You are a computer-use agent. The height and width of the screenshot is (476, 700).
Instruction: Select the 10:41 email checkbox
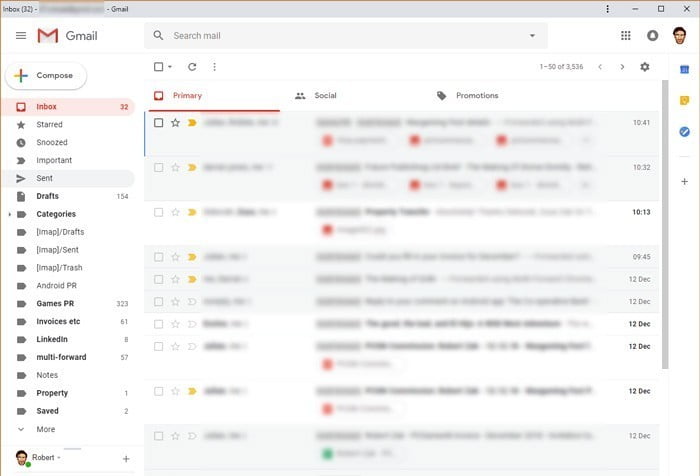(x=158, y=122)
